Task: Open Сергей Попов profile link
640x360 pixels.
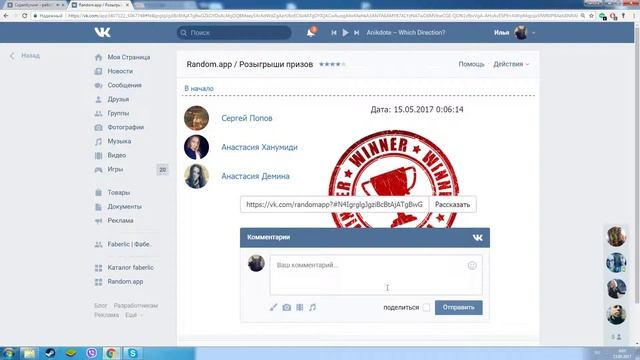Action: [247, 118]
